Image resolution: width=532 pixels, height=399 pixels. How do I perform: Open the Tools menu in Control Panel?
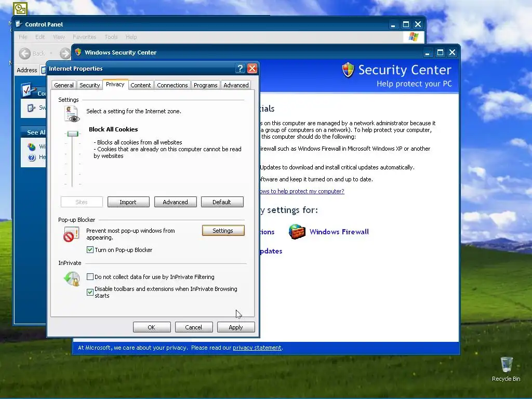[111, 37]
